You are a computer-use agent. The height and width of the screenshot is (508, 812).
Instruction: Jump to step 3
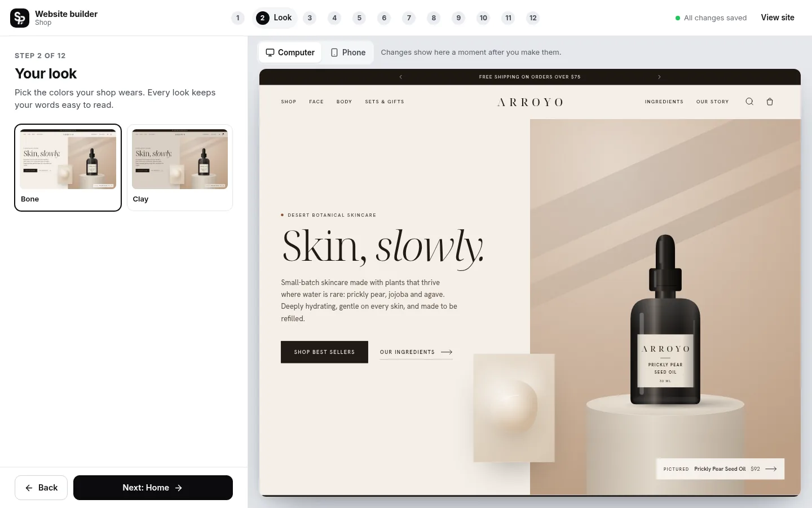point(310,18)
